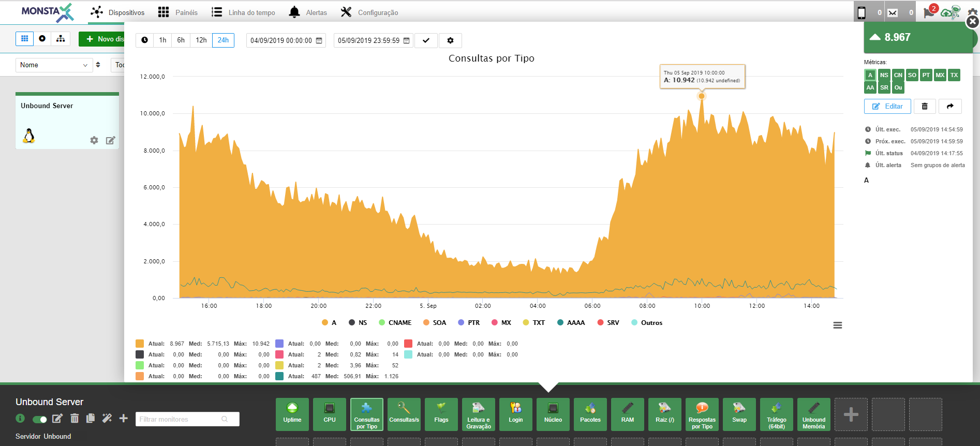The width and height of the screenshot is (980, 446).
Task: Toggle PTR series in chart legend
Action: [x=469, y=322]
